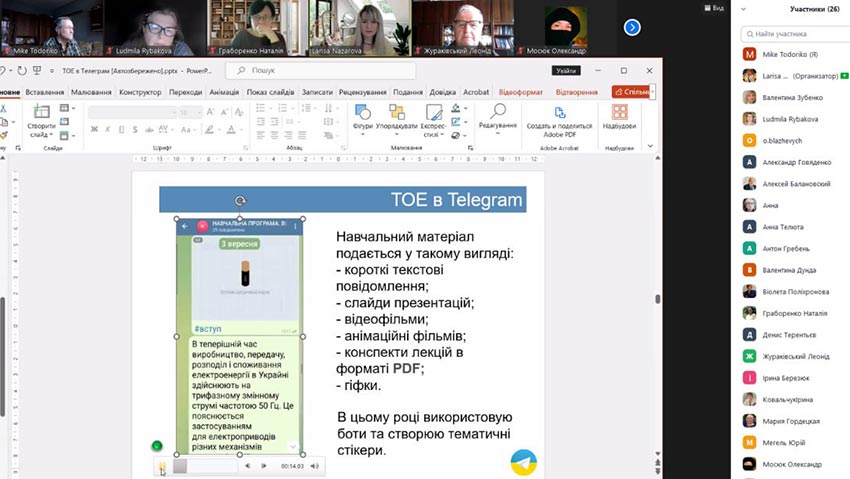The height and width of the screenshot is (479, 850).
Task: Toggle strikethrough formatting
Action: pos(147,130)
